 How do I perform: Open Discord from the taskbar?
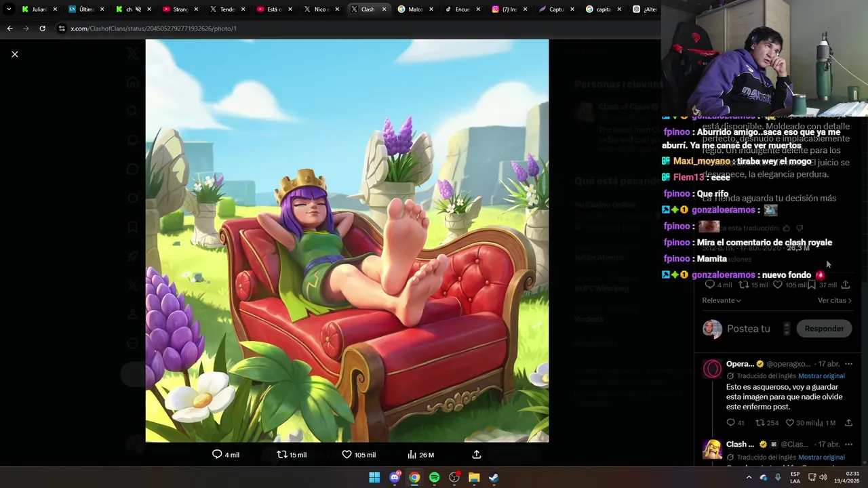pyautogui.click(x=395, y=477)
